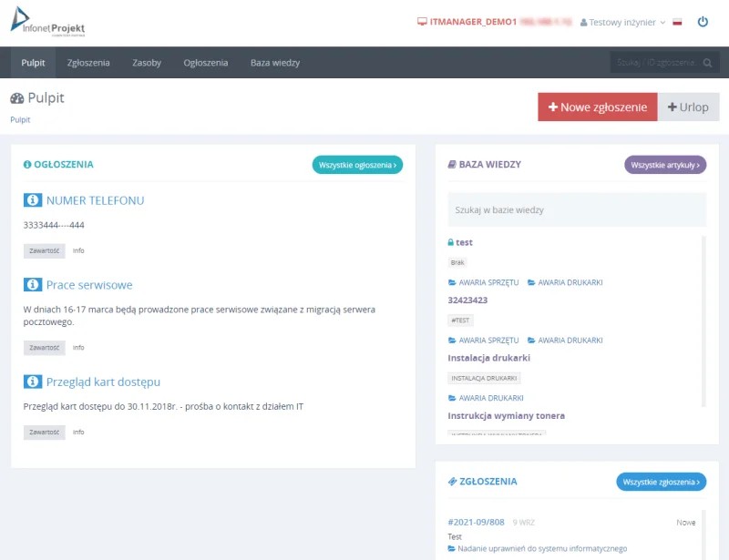The height and width of the screenshot is (560, 729).
Task: Open Wszystkie artykuły list
Action: 665,165
